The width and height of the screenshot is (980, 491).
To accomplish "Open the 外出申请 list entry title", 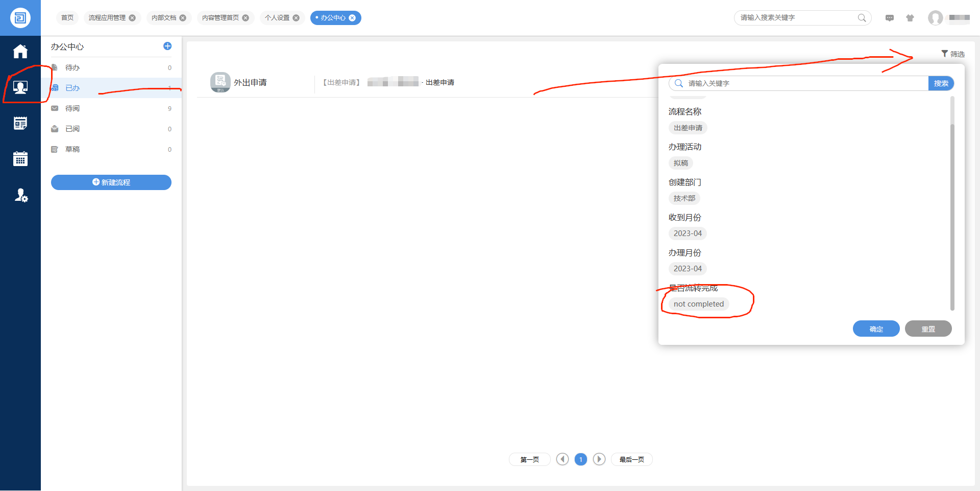I will [250, 82].
